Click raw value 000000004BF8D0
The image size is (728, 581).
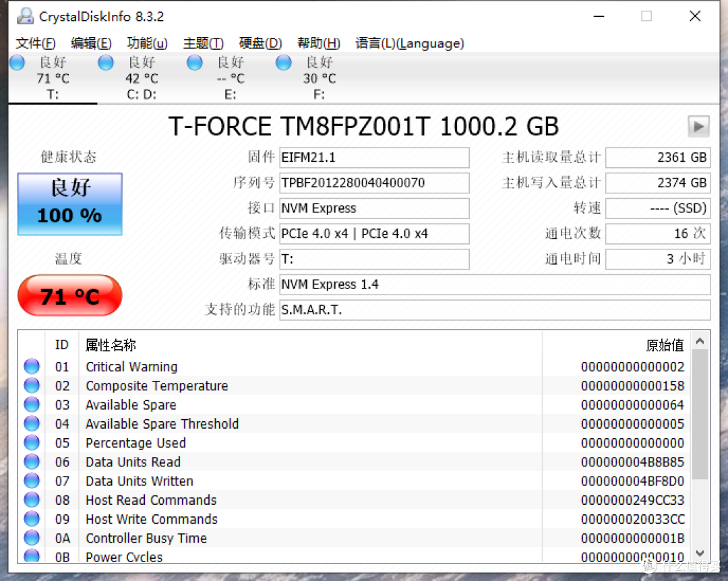(632, 481)
